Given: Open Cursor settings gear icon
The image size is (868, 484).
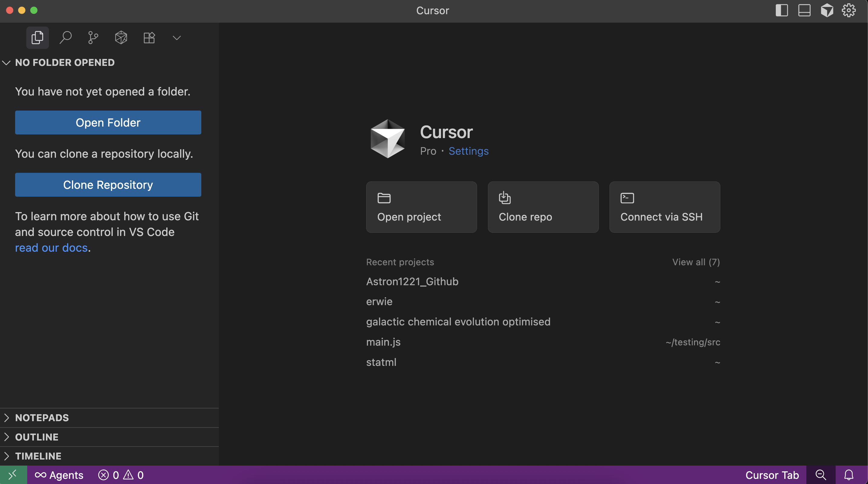Looking at the screenshot, I should click(849, 11).
